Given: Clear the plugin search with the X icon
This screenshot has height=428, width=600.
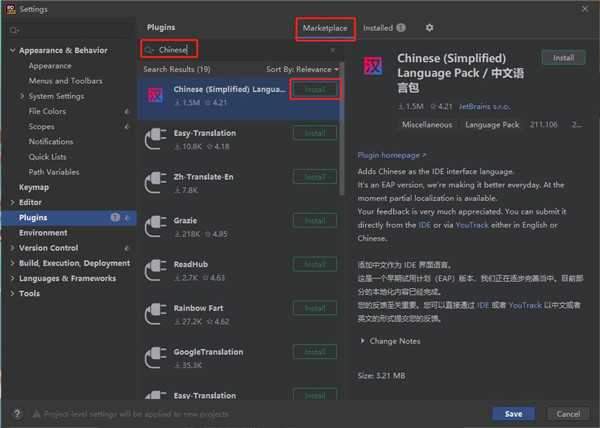Looking at the screenshot, I should [333, 49].
